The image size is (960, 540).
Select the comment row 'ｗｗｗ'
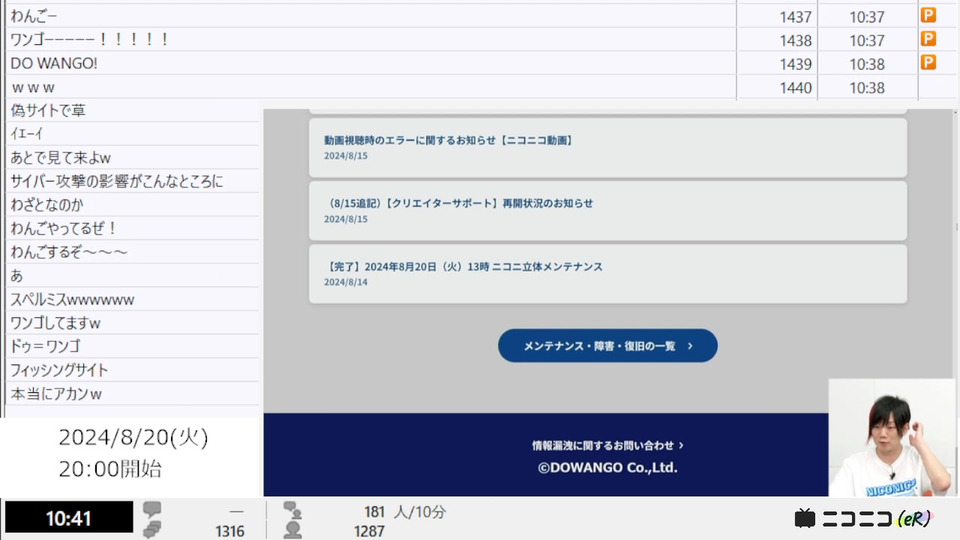pos(370,87)
